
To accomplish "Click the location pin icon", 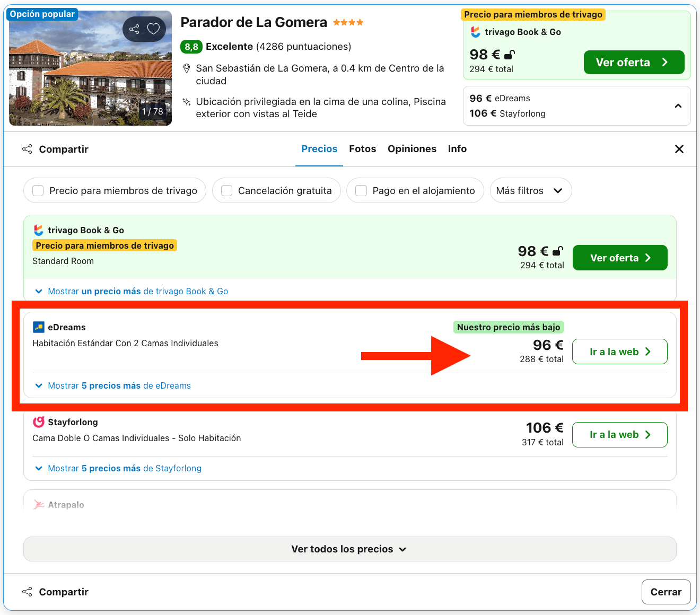I will [x=186, y=68].
